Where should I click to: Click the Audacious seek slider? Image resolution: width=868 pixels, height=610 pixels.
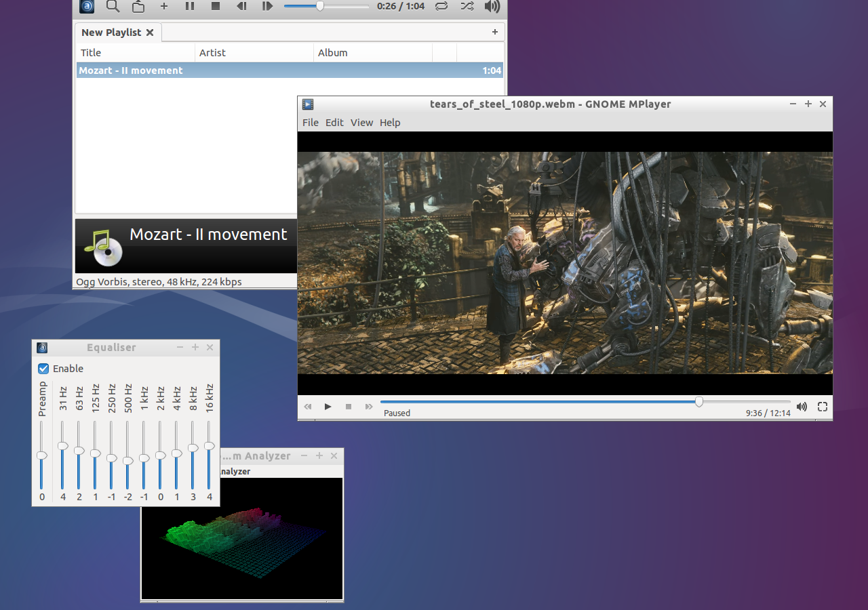pyautogui.click(x=326, y=6)
